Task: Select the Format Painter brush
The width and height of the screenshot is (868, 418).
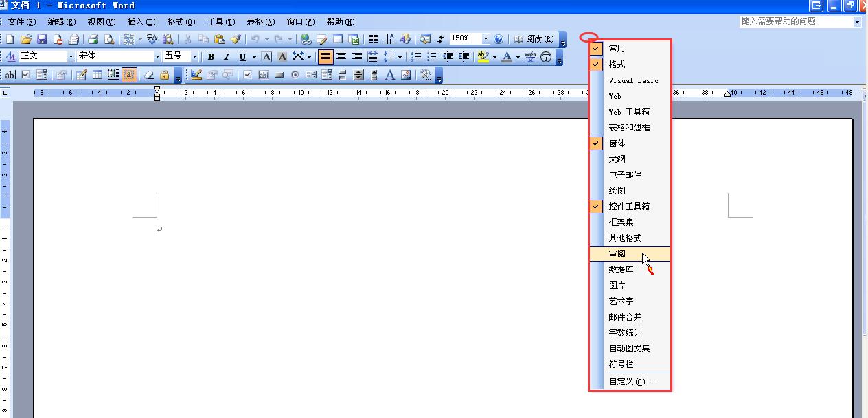Action: [x=236, y=39]
